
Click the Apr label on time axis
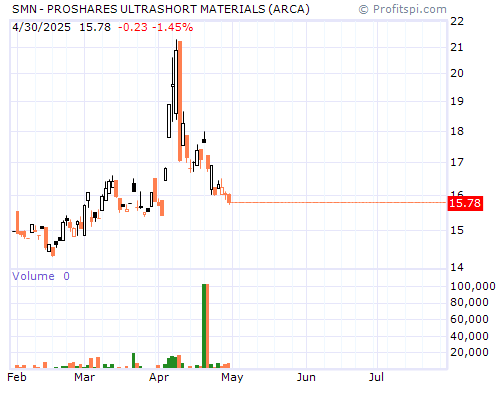coord(159,378)
